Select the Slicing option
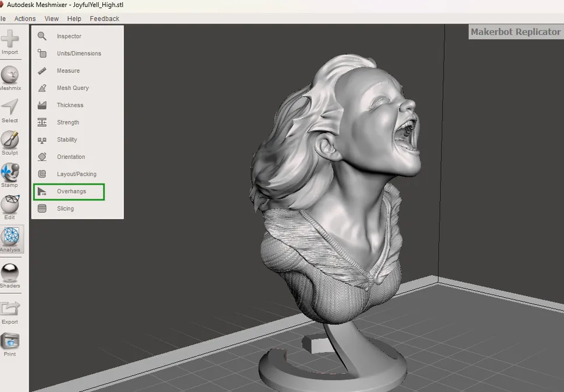The height and width of the screenshot is (392, 564). point(65,209)
